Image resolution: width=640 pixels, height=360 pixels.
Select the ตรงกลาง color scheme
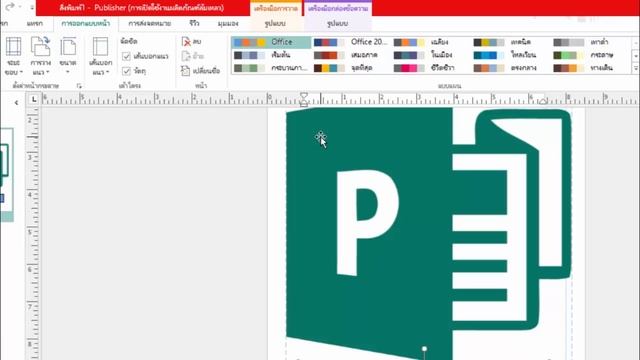tap(511, 68)
